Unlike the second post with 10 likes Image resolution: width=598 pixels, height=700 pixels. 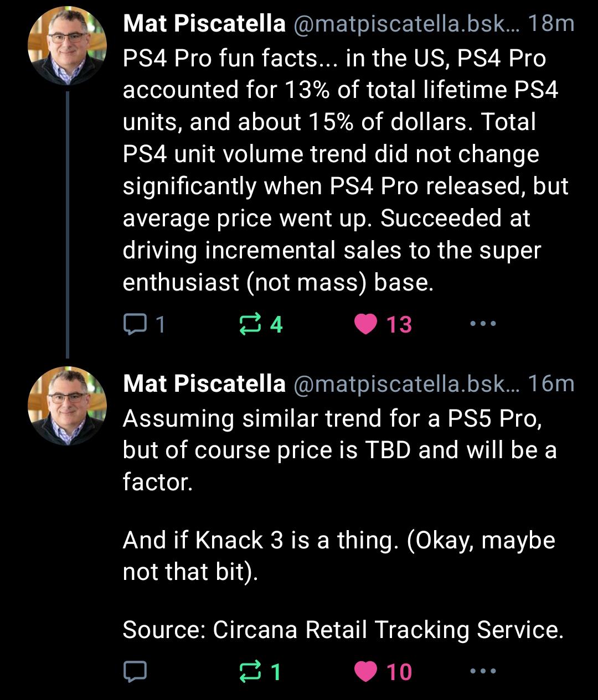tap(365, 672)
